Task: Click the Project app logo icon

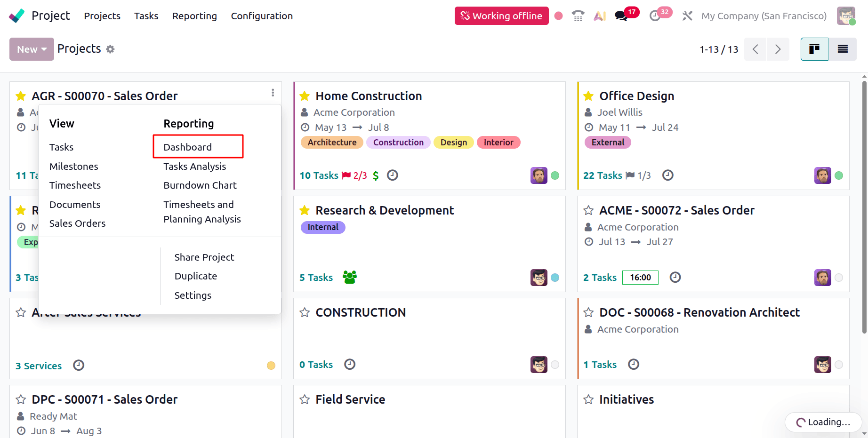Action: coord(17,16)
